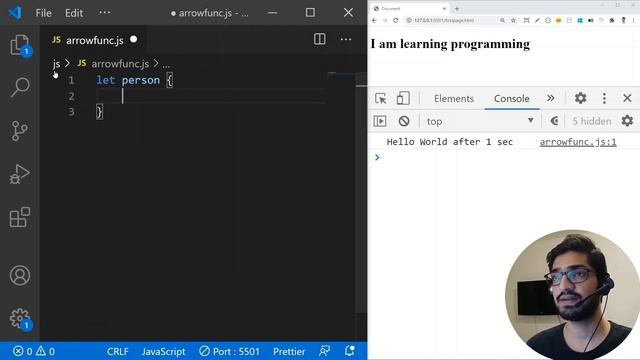Open editor More Actions ellipsis menu

point(346,39)
